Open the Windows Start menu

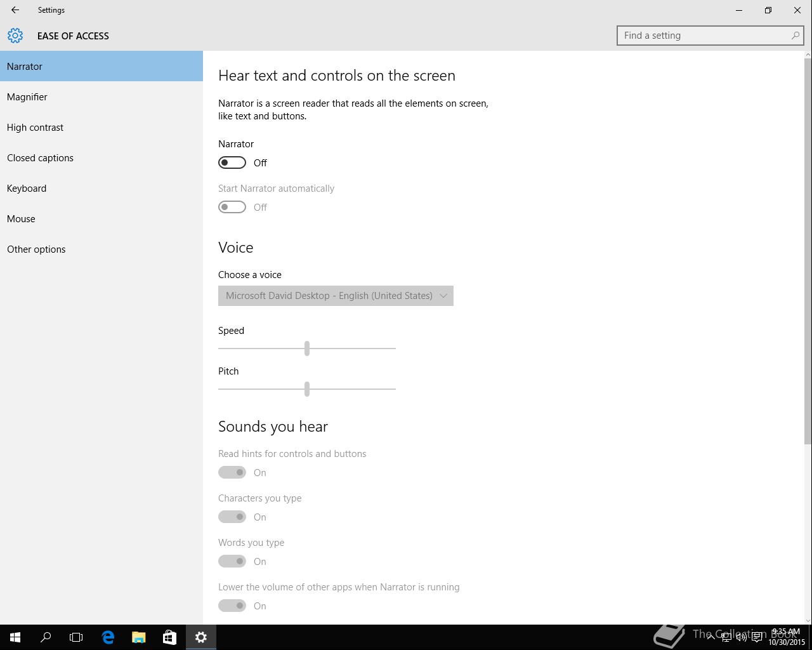(15, 637)
